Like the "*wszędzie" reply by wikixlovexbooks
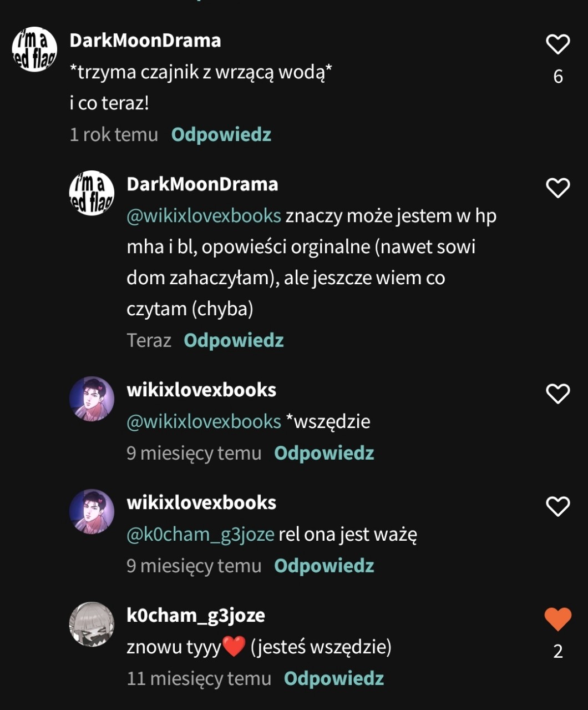588x710 pixels. click(557, 394)
